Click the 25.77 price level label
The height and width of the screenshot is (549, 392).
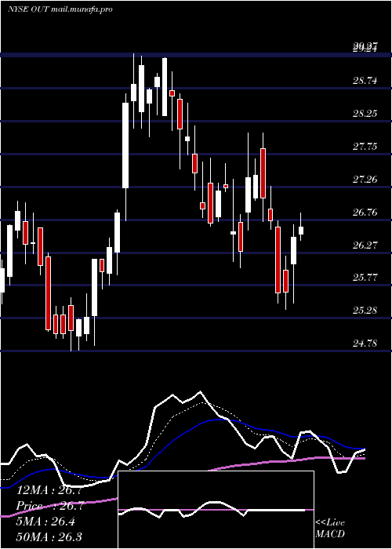pyautogui.click(x=365, y=278)
